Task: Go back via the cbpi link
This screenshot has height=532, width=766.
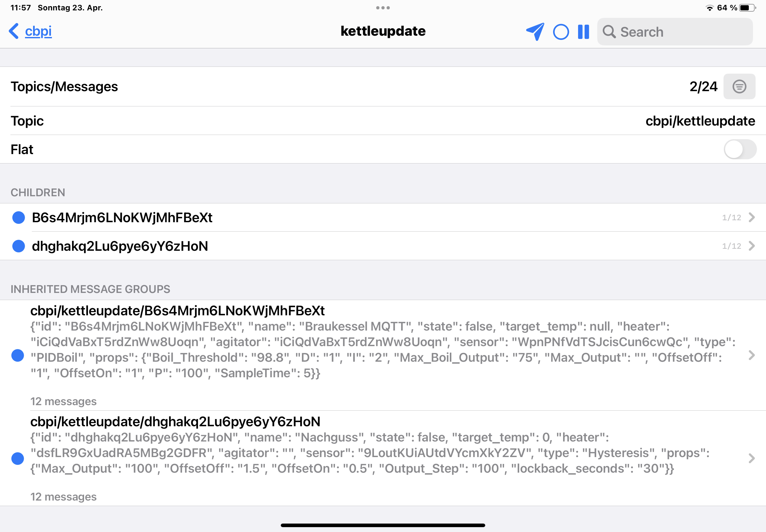Action: (x=38, y=31)
